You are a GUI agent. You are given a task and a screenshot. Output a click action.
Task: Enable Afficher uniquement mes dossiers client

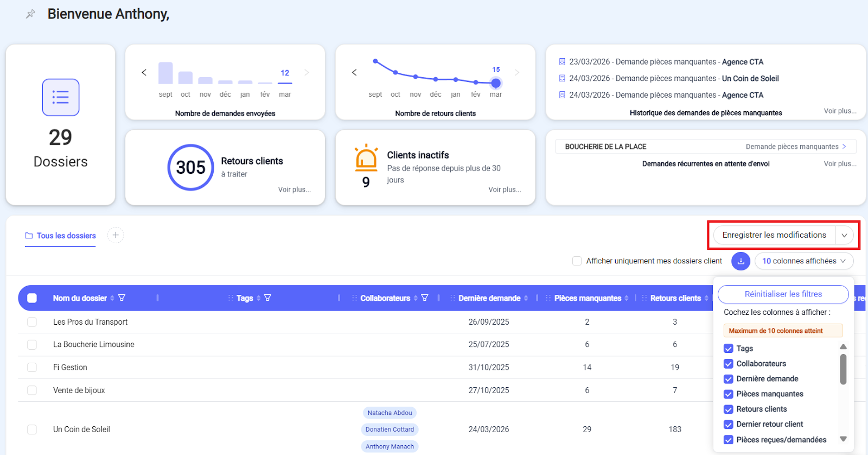click(577, 261)
